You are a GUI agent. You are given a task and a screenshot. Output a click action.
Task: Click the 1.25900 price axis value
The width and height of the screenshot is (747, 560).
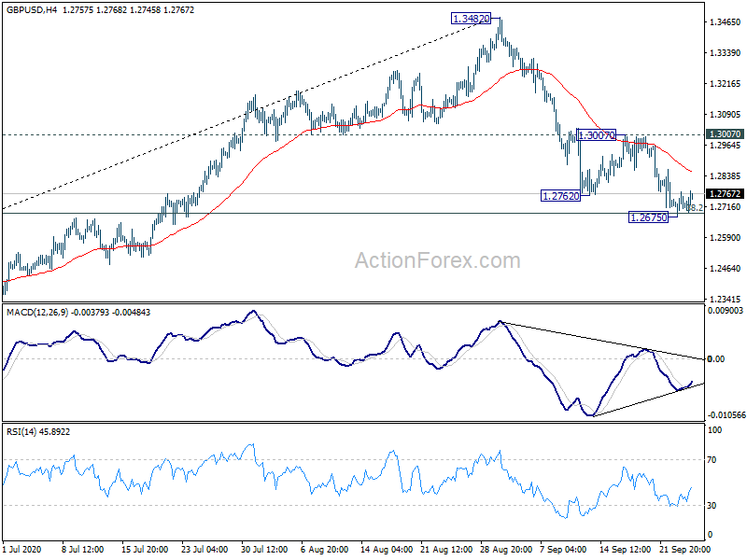pos(726,238)
